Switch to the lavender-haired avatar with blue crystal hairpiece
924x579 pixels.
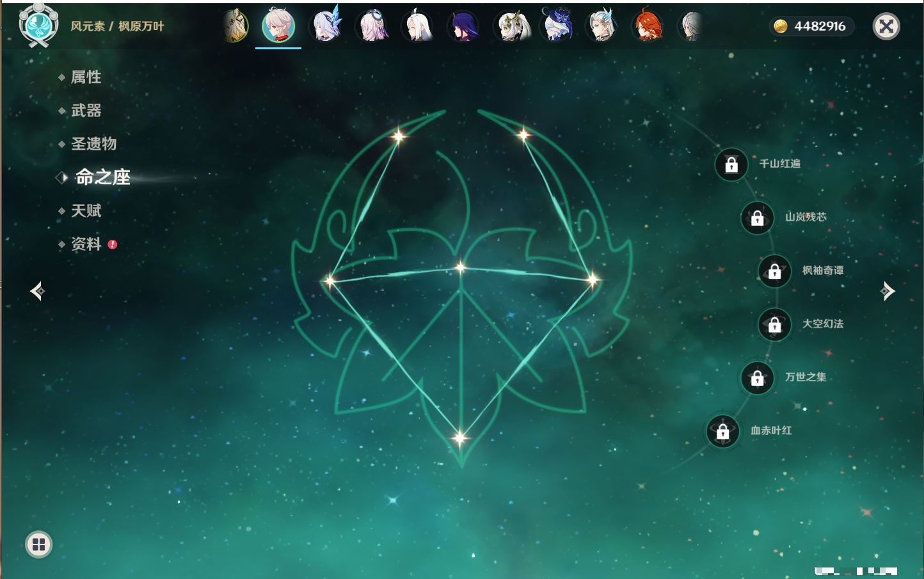pyautogui.click(x=326, y=26)
